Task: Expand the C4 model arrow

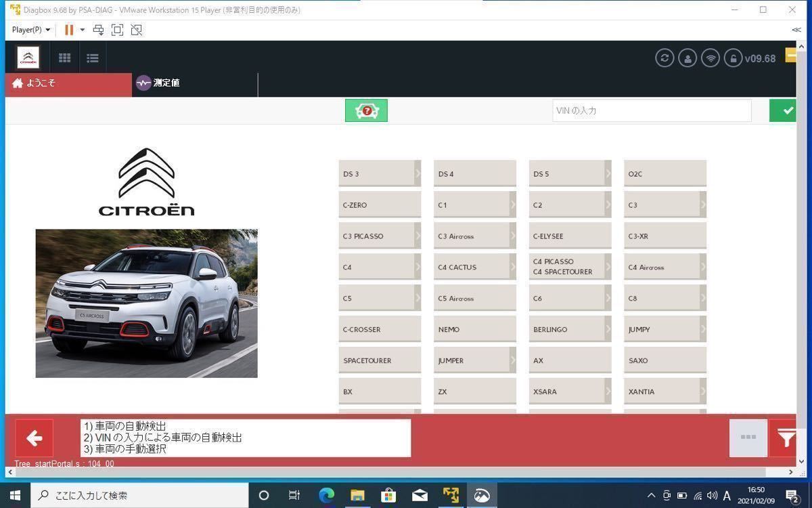Action: click(418, 268)
